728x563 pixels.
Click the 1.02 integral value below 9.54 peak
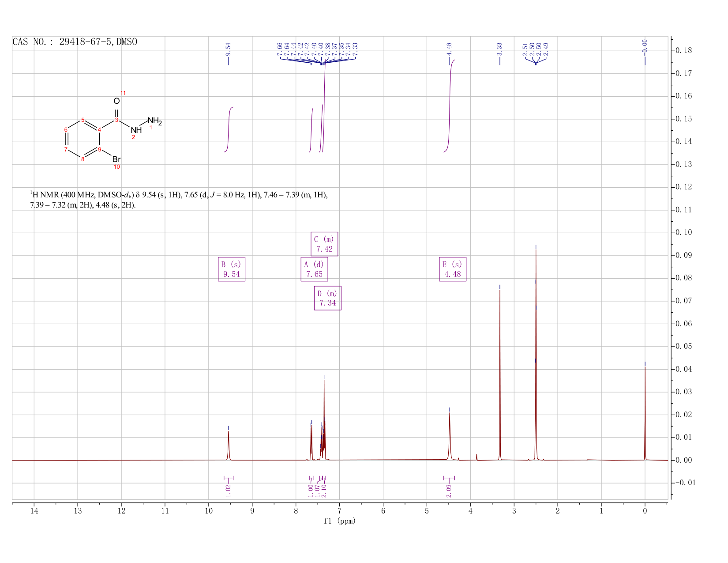click(228, 490)
